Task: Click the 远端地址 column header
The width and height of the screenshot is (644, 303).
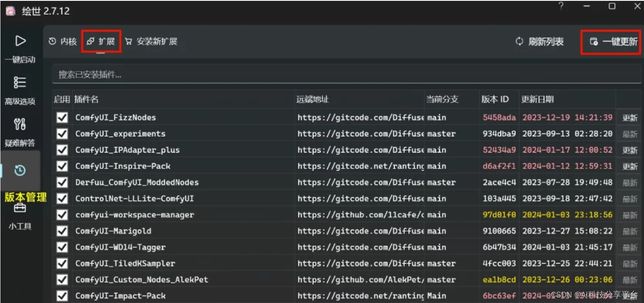Action: pos(312,99)
